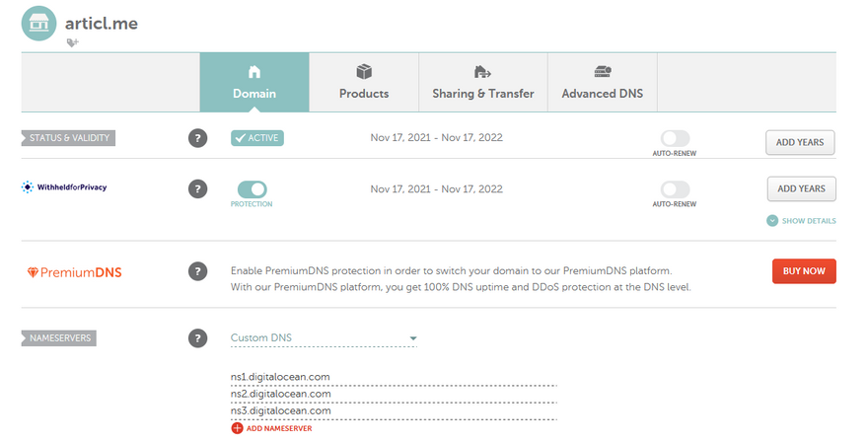Enable auto-renew for the domain

[676, 139]
